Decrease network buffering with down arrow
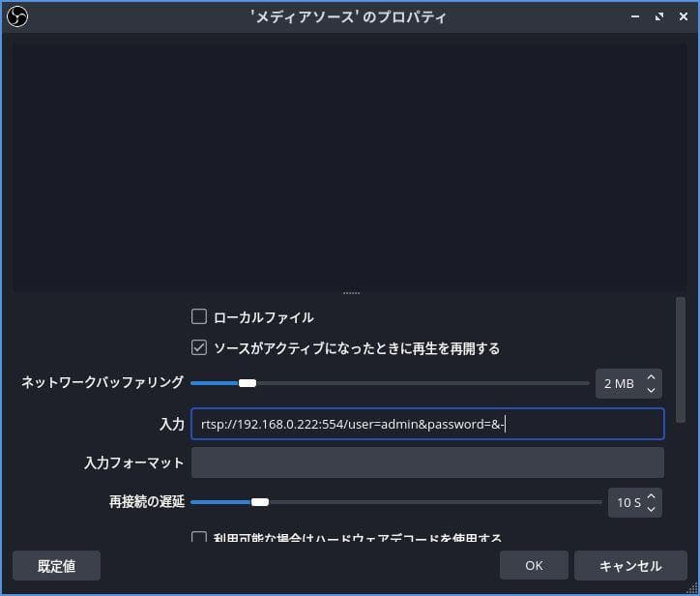This screenshot has width=700, height=596. point(651,390)
